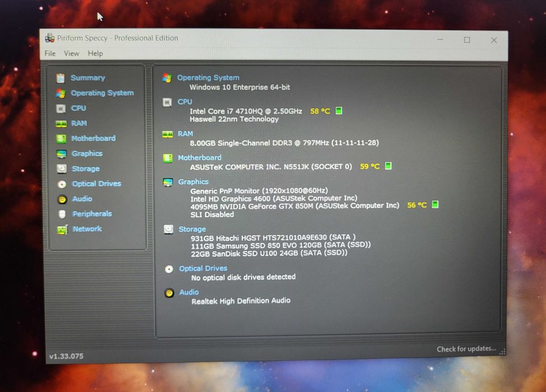Click the Storage drive icon in main panel
Screen dimensions: 546x392
[x=169, y=229]
